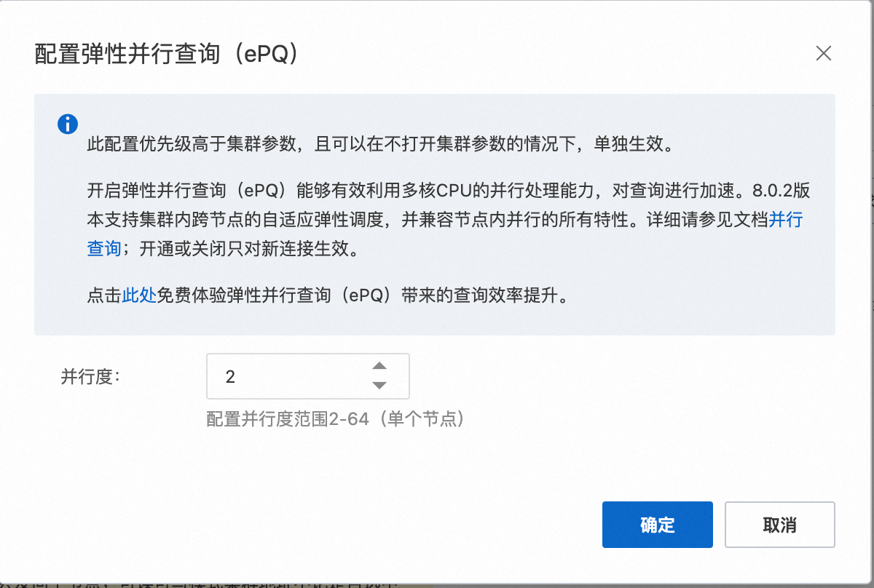Click the text 8.0.2版 in the notice
The image size is (874, 588).
776,191
